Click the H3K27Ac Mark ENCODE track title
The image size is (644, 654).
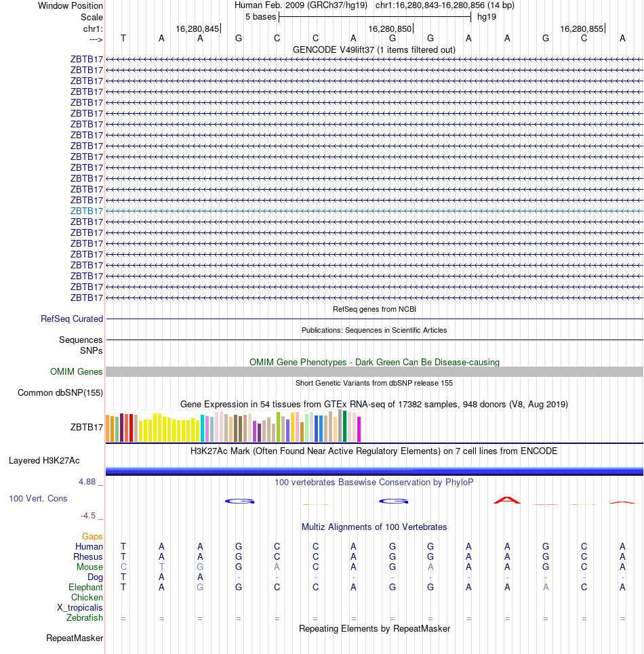point(374,451)
